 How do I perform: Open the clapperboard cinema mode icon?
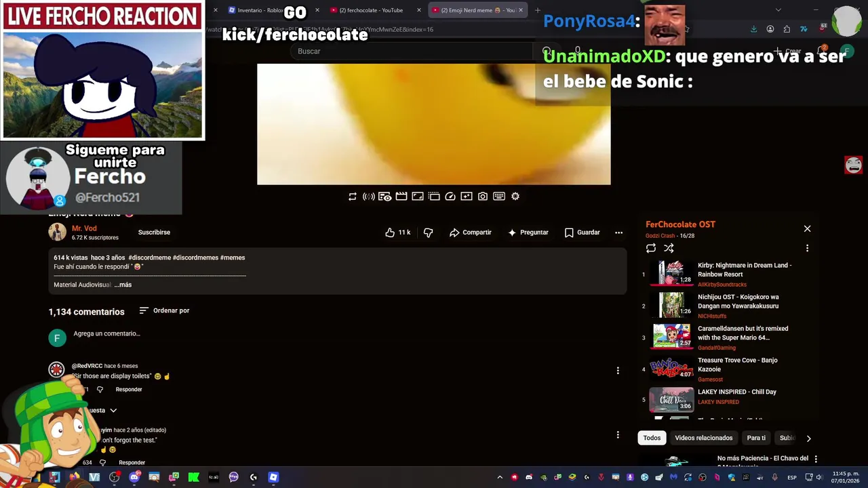pos(401,197)
